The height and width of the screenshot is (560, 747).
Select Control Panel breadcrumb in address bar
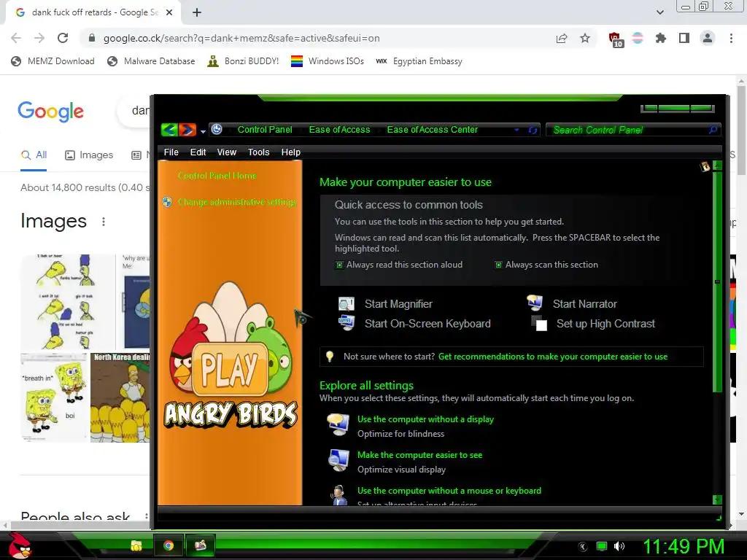pos(265,130)
